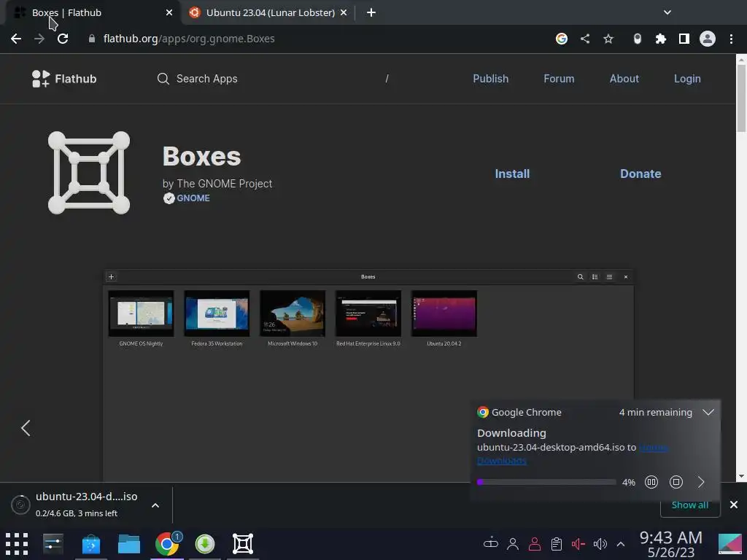Screen dimensions: 747x560
Task: Open the volume tray icon
Action: [x=600, y=544]
